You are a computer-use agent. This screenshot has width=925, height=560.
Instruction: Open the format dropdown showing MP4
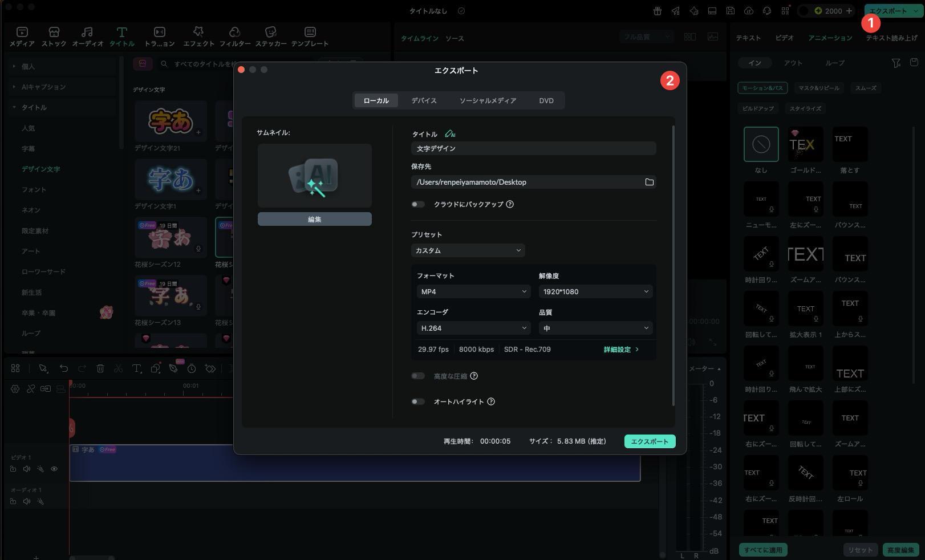point(473,291)
